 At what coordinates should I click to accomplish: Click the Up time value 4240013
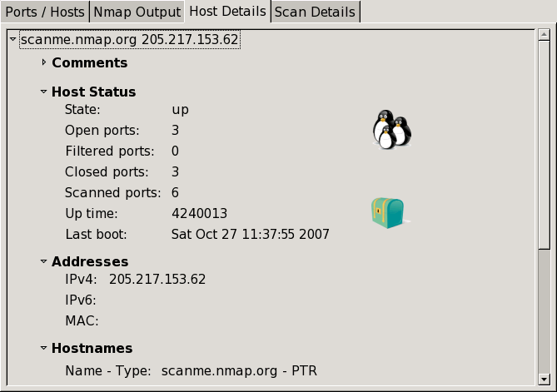pos(199,213)
